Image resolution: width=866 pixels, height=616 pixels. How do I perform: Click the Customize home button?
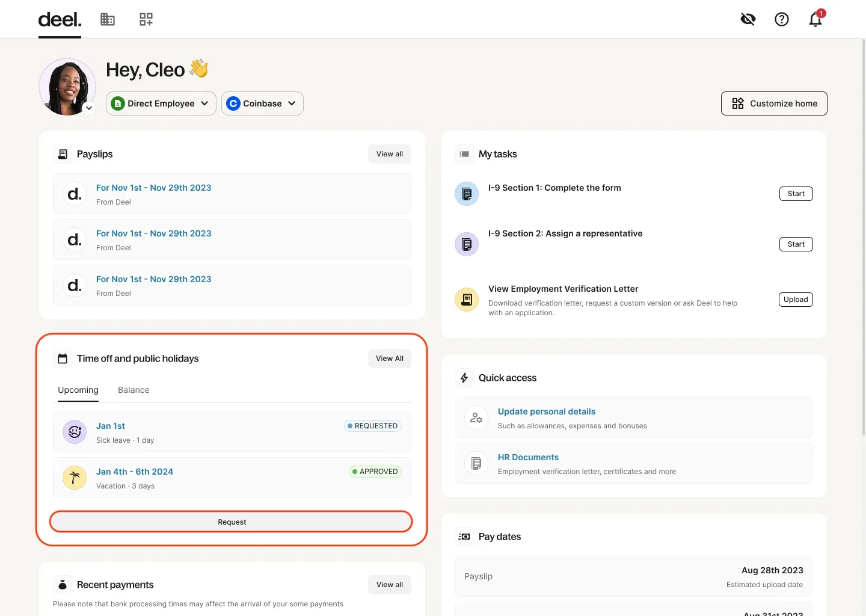(774, 103)
